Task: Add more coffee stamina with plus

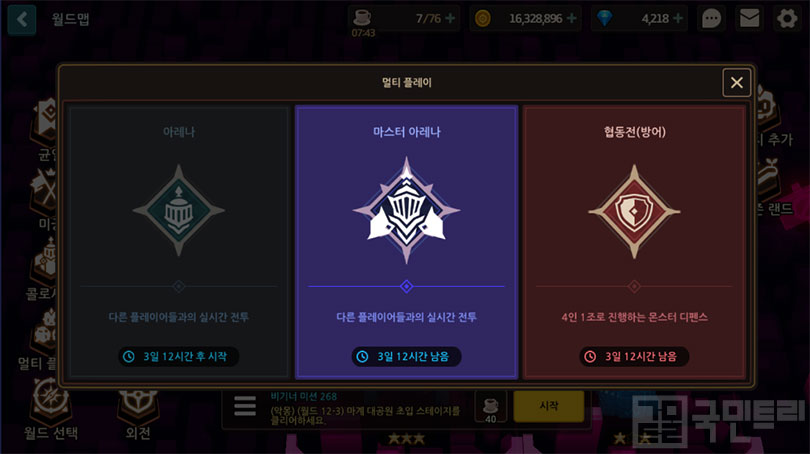Action: 450,19
